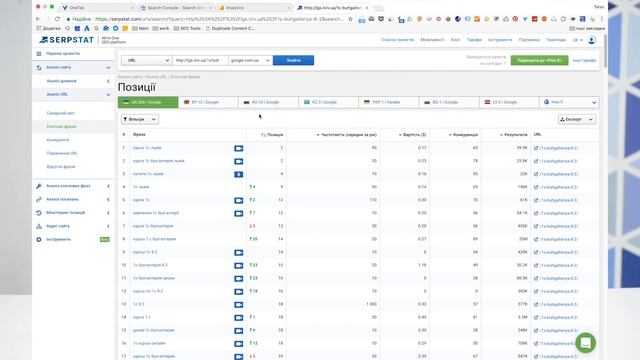This screenshot has width=640, height=360.
Task: Click the wrench keyword analysis icon in the sidebar
Action: point(39,186)
